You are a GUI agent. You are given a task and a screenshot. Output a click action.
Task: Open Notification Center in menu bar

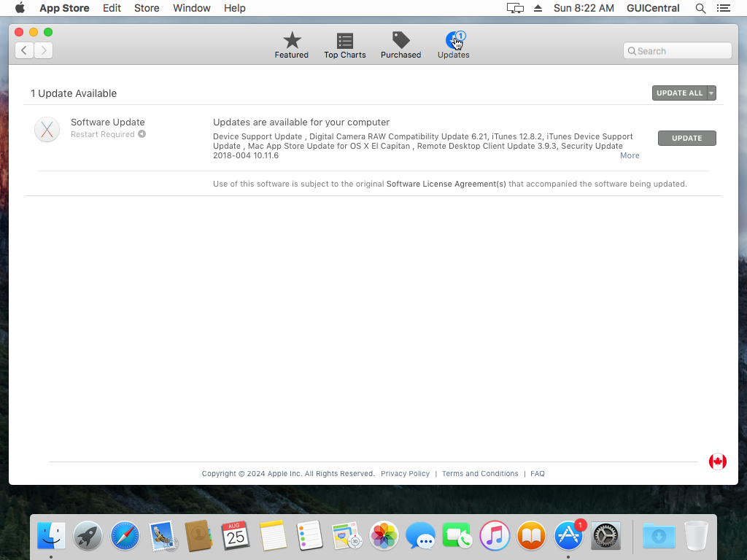723,8
